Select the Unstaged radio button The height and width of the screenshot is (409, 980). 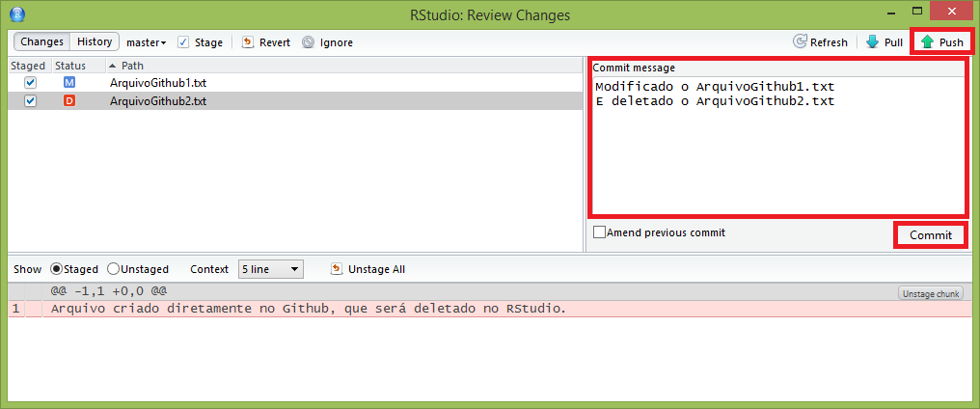[x=113, y=269]
